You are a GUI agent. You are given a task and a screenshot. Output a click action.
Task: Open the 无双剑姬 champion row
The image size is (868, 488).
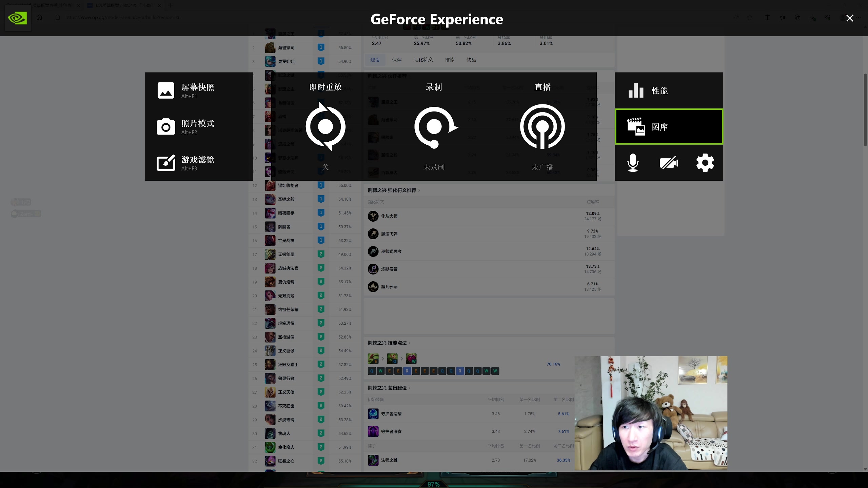pos(304,296)
